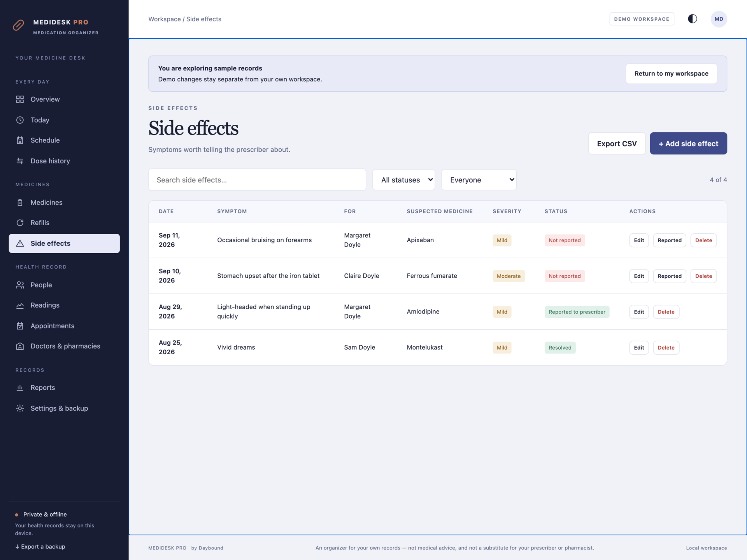This screenshot has height=560, width=747.
Task: Export the list with Export CSV
Action: (x=617, y=143)
